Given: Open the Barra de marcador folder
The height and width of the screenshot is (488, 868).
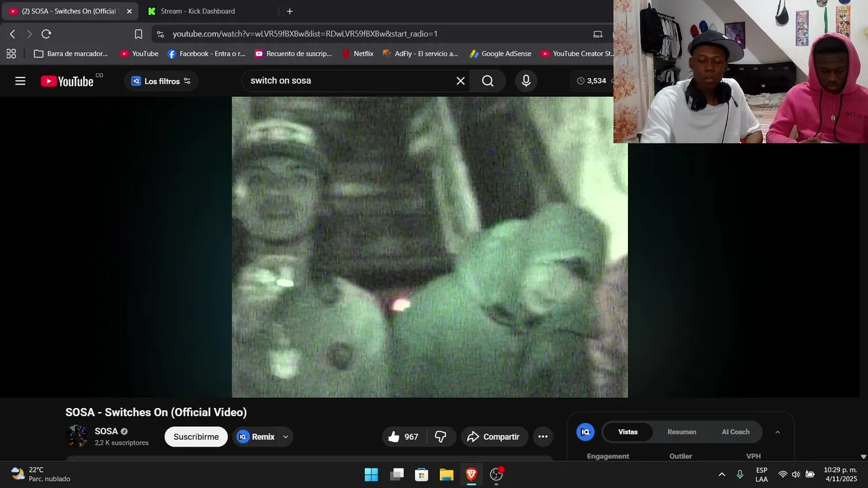Looking at the screenshot, I should 71,54.
